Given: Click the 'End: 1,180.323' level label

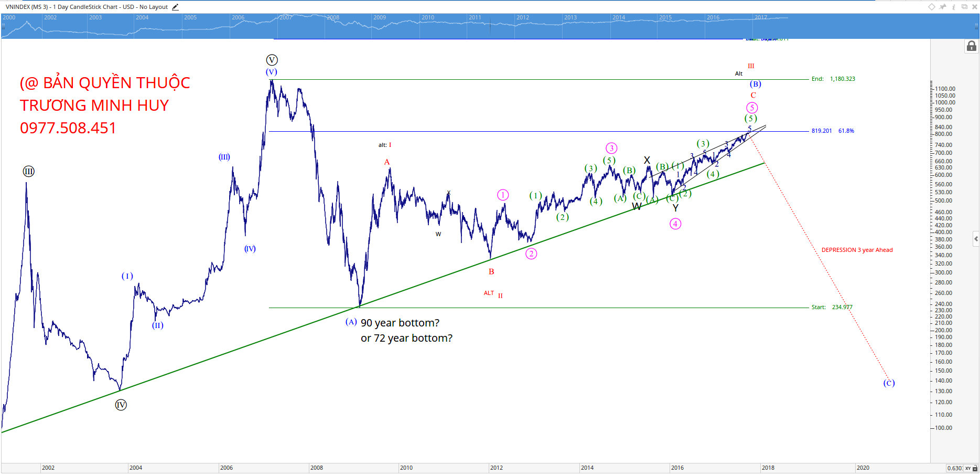Looking at the screenshot, I should click(833, 79).
